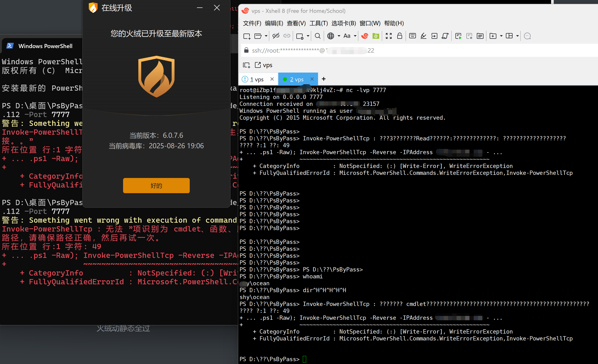598x364 pixels.
Task: Toggle full screen mode icon
Action: click(389, 36)
